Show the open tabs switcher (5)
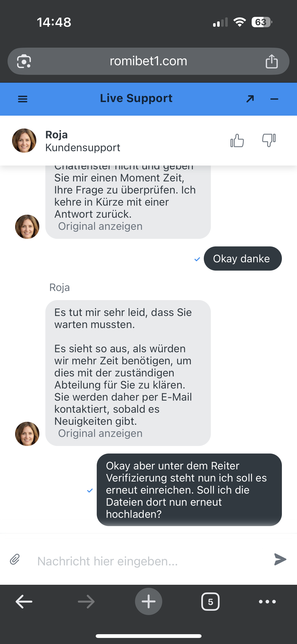The height and width of the screenshot is (644, 297). coord(210,602)
